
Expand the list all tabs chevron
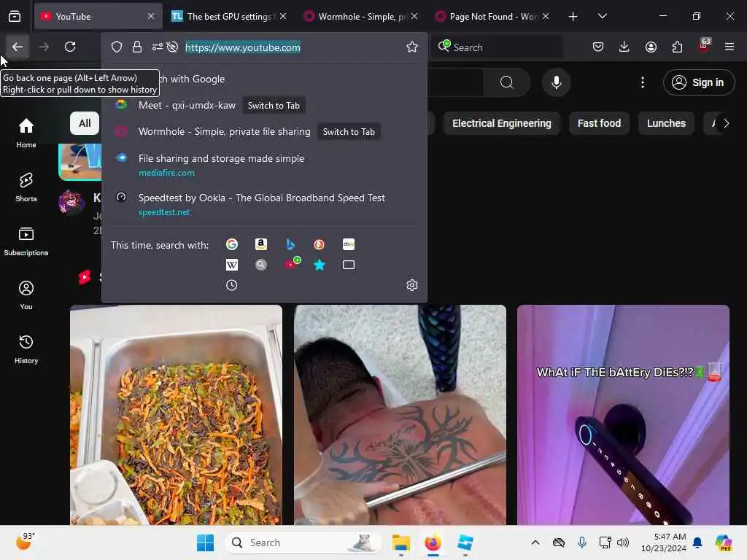(602, 16)
